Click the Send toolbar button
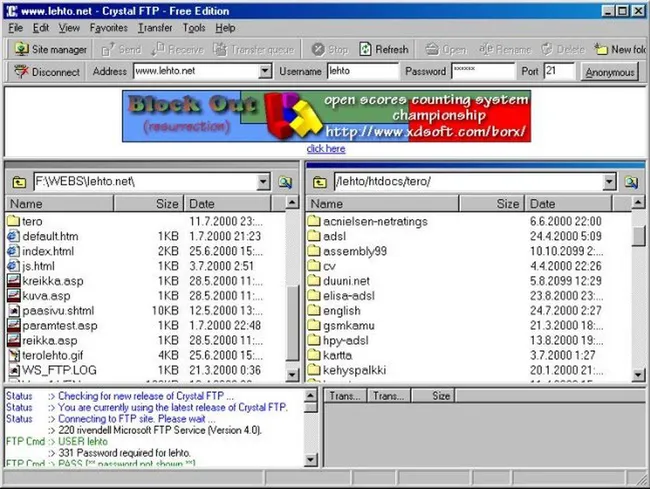This screenshot has width=650, height=489. [121, 49]
